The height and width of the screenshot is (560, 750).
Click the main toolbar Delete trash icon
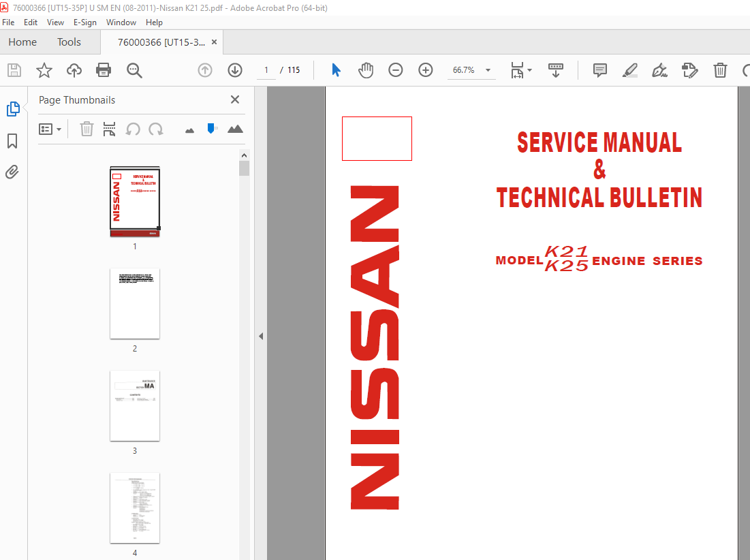[720, 70]
